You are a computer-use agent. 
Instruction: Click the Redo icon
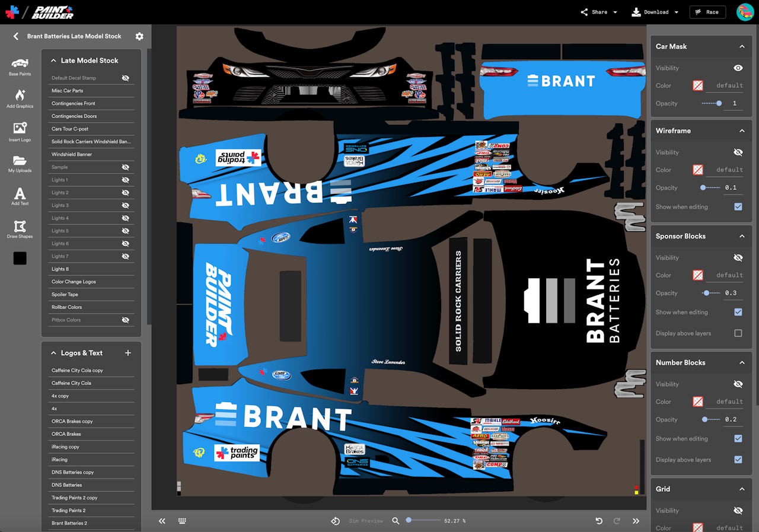[617, 521]
